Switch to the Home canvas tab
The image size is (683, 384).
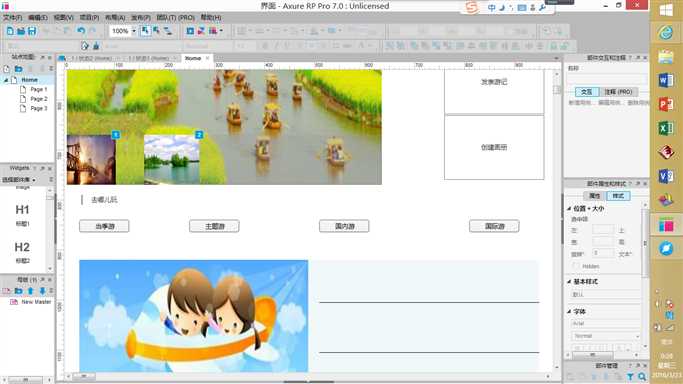tap(193, 58)
